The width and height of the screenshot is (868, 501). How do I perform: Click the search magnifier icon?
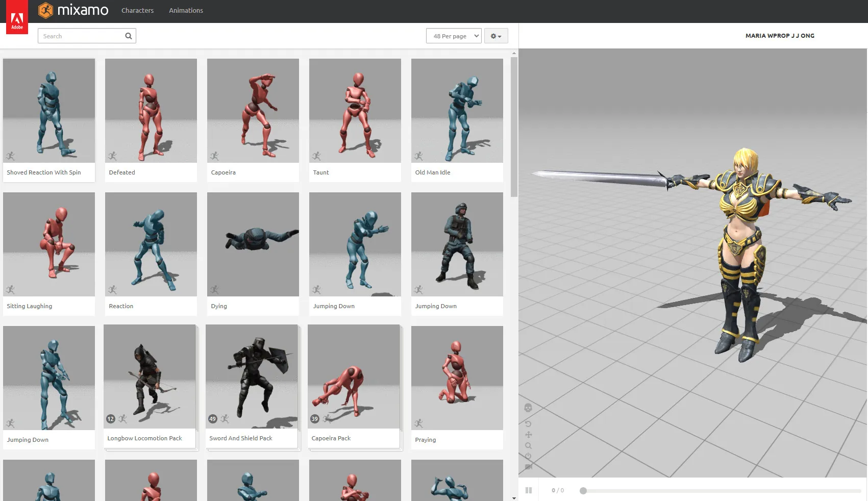129,36
